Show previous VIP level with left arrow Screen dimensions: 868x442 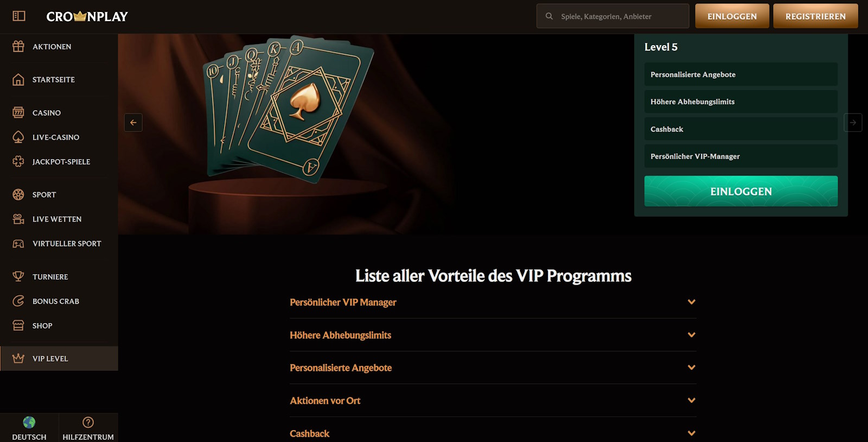pos(133,123)
